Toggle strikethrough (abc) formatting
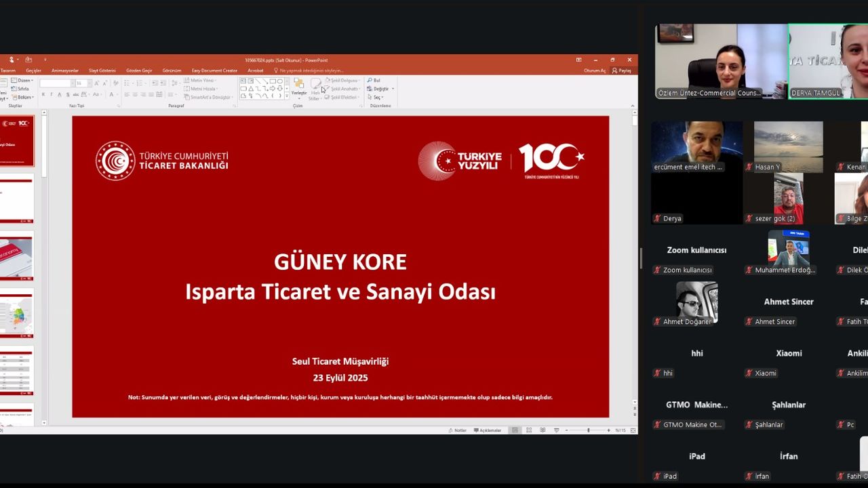 76,95
